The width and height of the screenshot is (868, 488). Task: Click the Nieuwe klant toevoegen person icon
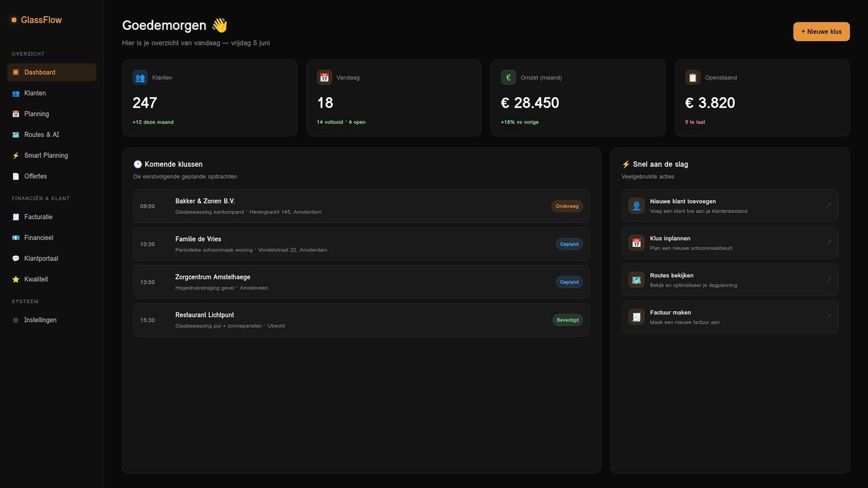coord(636,205)
